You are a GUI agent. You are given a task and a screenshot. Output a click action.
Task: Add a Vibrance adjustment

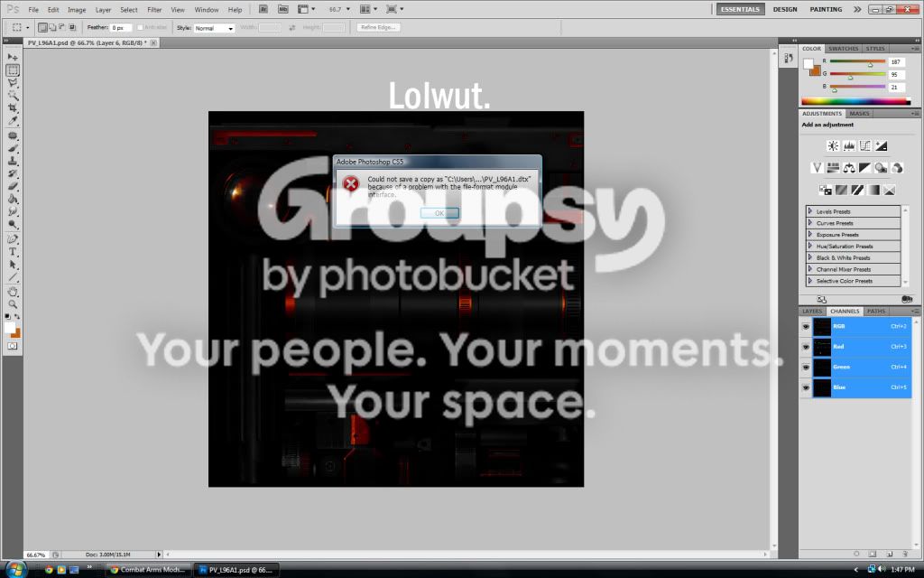point(817,168)
